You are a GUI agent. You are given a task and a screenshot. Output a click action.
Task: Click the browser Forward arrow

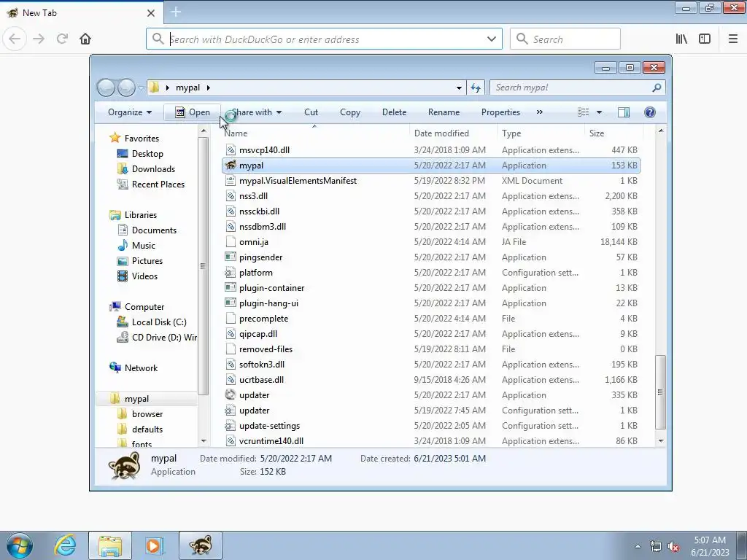[39, 39]
